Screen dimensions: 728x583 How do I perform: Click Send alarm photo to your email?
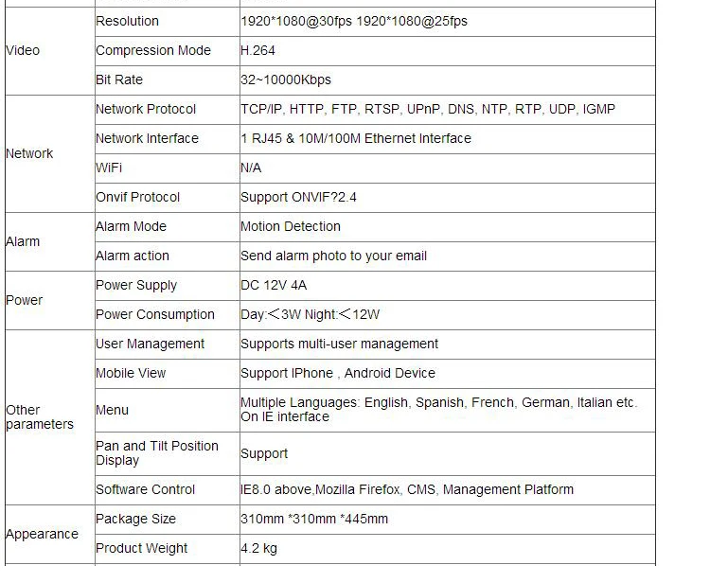coord(333,256)
